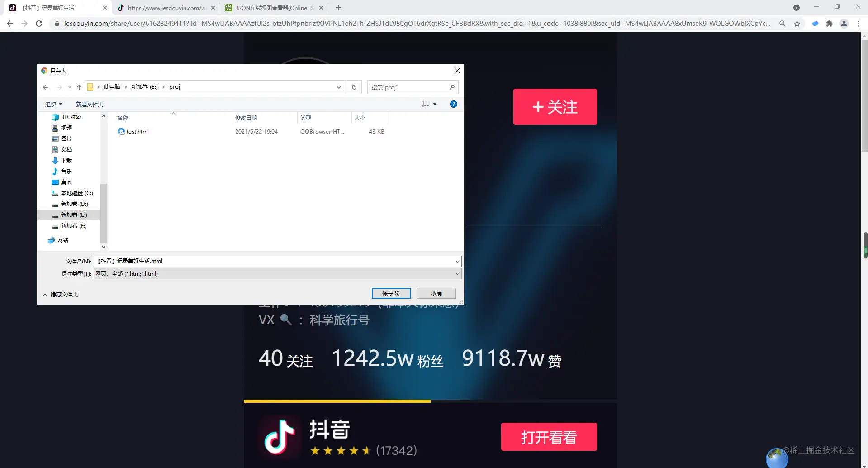Select 视频 in the navigation pane
Viewport: 868px width, 468px height.
66,128
